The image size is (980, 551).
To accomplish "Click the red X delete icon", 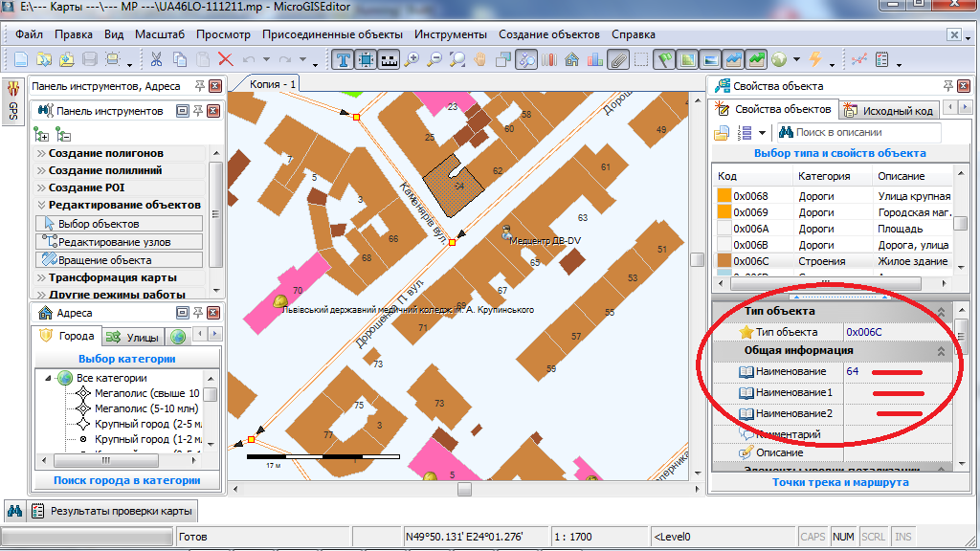I will click(226, 59).
